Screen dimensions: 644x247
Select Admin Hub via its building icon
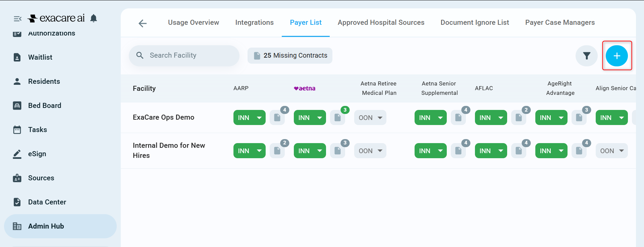click(x=17, y=226)
